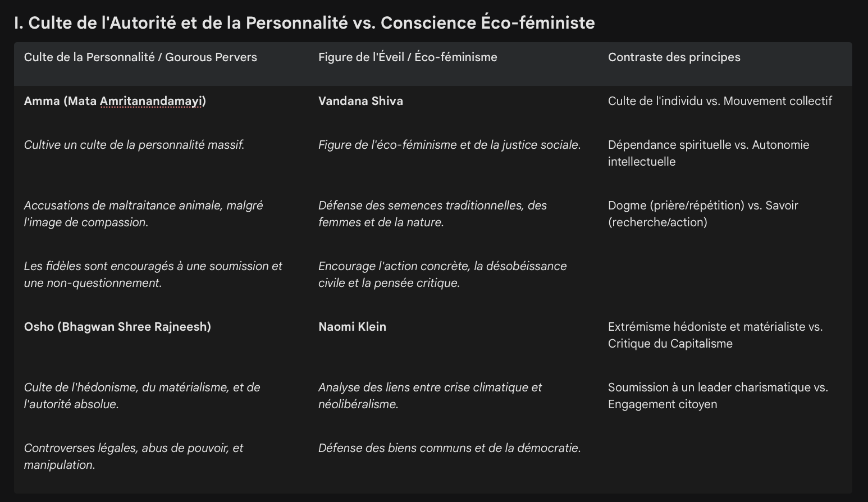The image size is (868, 502).
Task: Select the "Vandana Shiva" cell
Action: click(x=360, y=101)
